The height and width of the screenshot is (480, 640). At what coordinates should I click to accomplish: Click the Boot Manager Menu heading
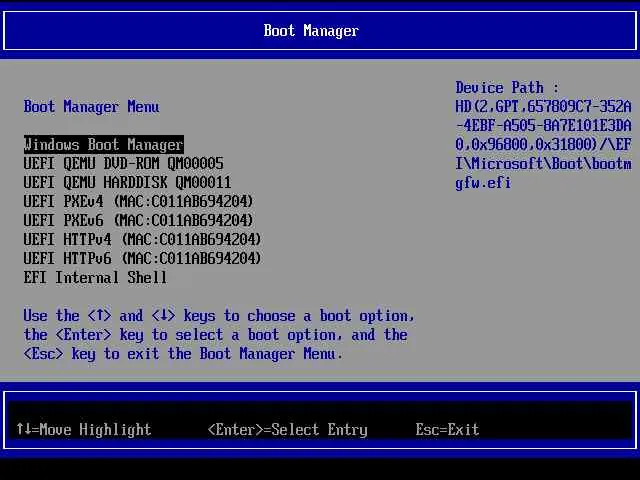[x=91, y=107]
